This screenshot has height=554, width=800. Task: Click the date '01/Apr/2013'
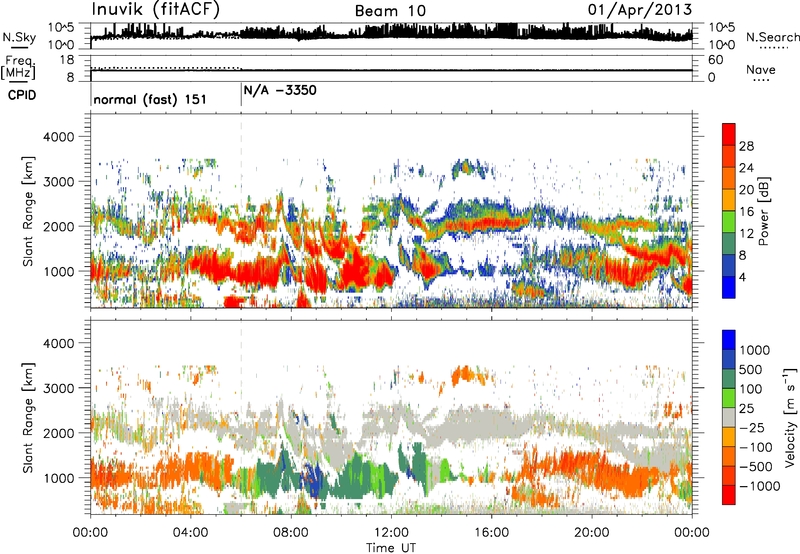coord(640,9)
